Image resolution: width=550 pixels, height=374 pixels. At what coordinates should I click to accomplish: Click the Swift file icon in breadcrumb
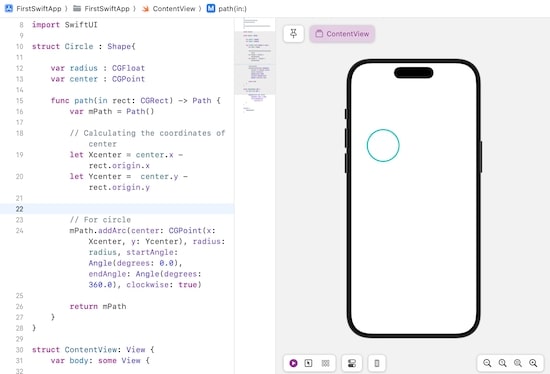click(145, 8)
